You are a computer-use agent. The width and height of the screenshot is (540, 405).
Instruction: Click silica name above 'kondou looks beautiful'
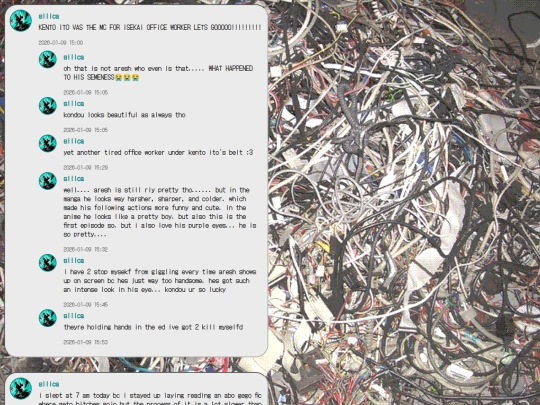pos(74,104)
